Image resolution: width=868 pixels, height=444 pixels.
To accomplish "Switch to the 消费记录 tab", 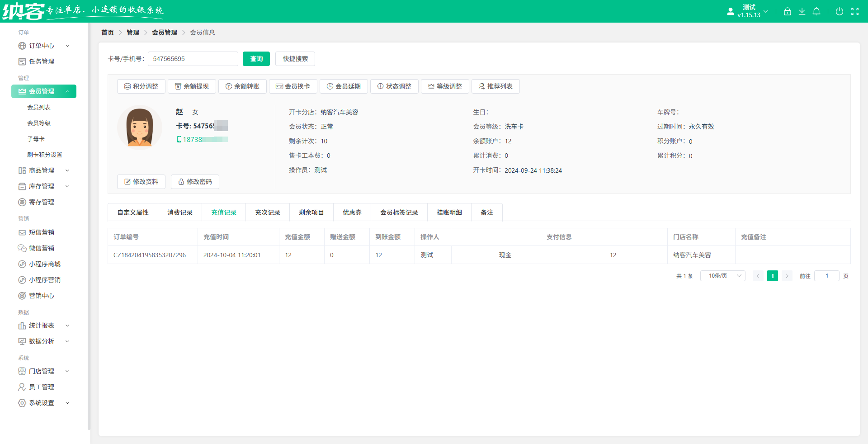I will 179,212.
